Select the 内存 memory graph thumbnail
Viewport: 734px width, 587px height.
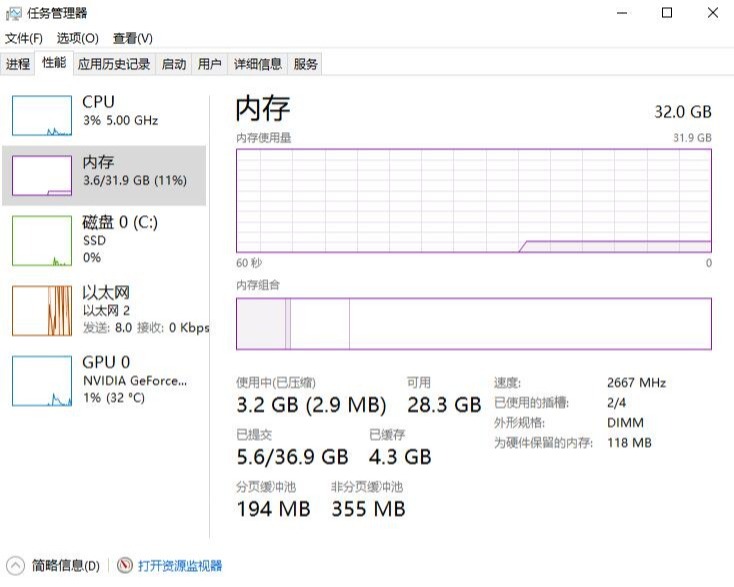pyautogui.click(x=42, y=175)
